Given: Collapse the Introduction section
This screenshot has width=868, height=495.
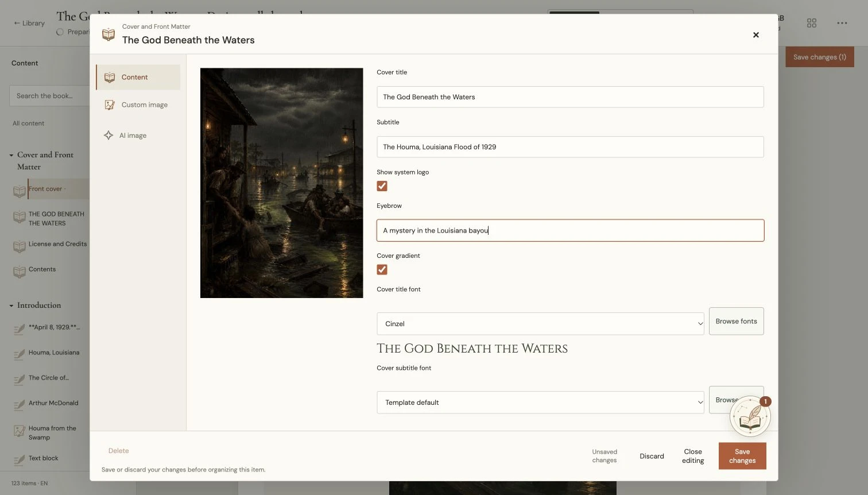Looking at the screenshot, I should point(11,305).
